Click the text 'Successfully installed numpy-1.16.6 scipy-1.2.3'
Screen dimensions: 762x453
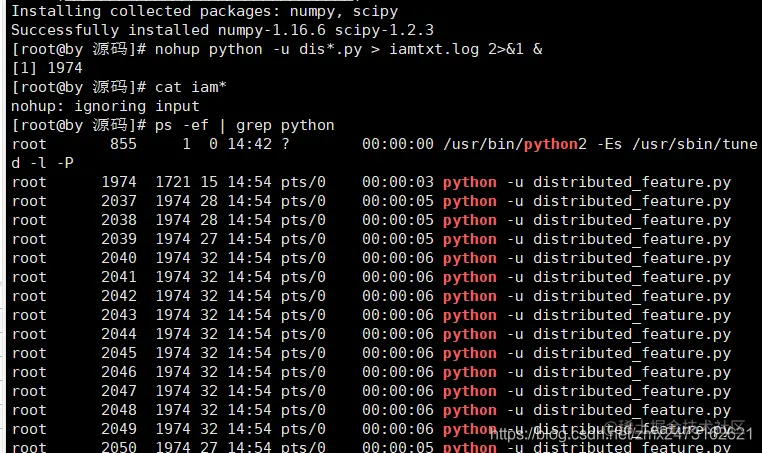[222, 30]
